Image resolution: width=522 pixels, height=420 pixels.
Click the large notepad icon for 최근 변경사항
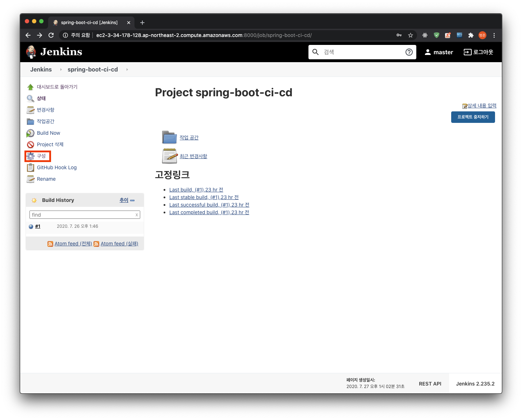tap(170, 156)
